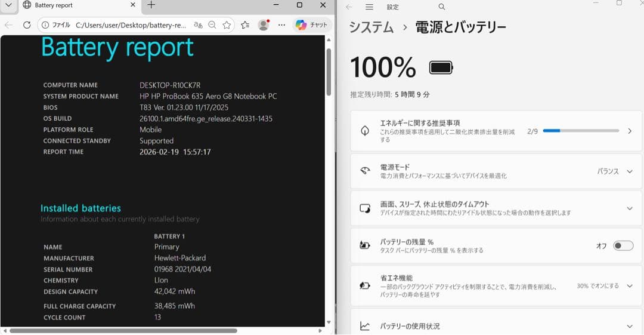644x335 pixels.
Task: Refresh the battery report page
Action: pos(27,25)
